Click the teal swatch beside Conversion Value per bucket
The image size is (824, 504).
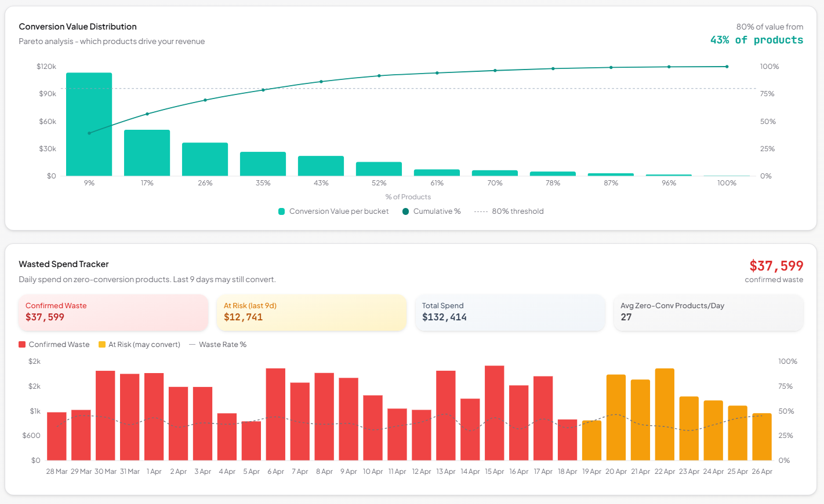click(x=282, y=211)
